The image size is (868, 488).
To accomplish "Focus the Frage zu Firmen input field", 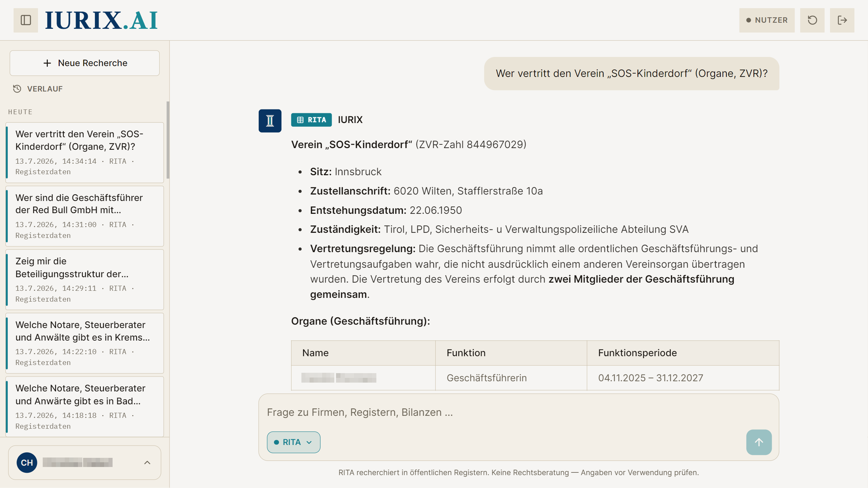I will point(519,412).
